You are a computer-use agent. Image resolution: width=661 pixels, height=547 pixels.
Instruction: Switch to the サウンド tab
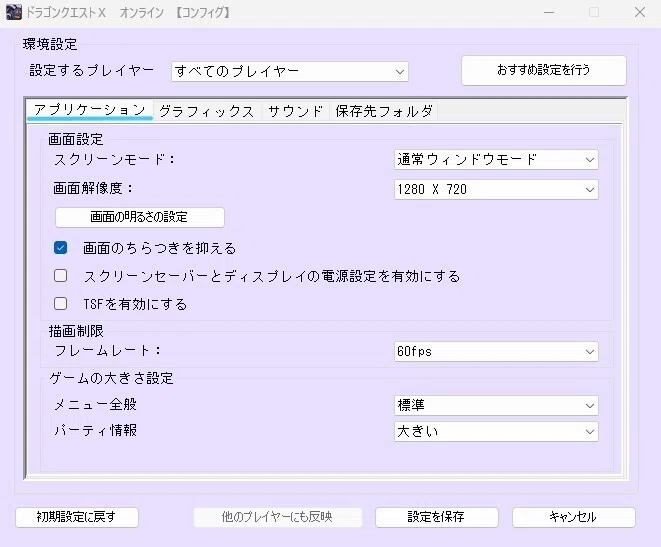295,111
